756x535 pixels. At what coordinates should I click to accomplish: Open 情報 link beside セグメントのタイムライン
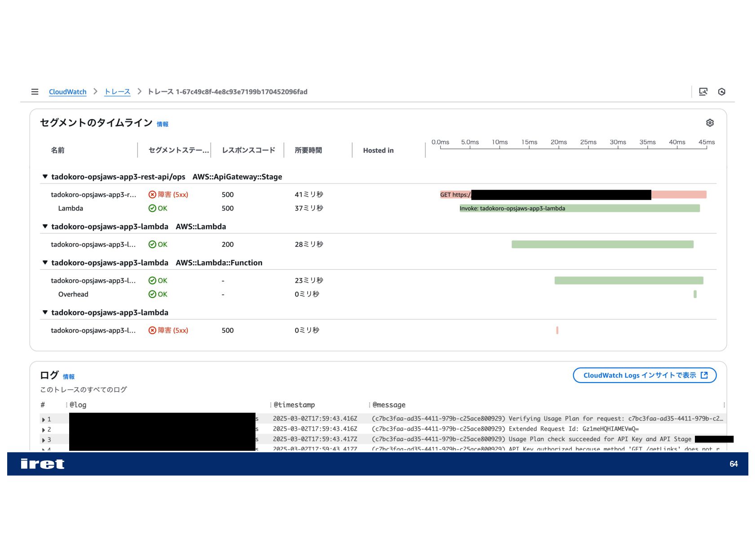[163, 125]
